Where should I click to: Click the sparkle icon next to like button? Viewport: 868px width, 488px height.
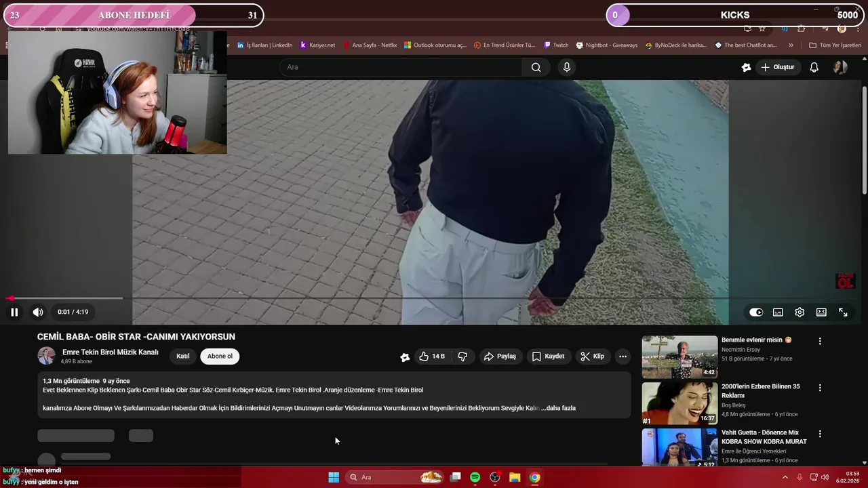pos(405,357)
